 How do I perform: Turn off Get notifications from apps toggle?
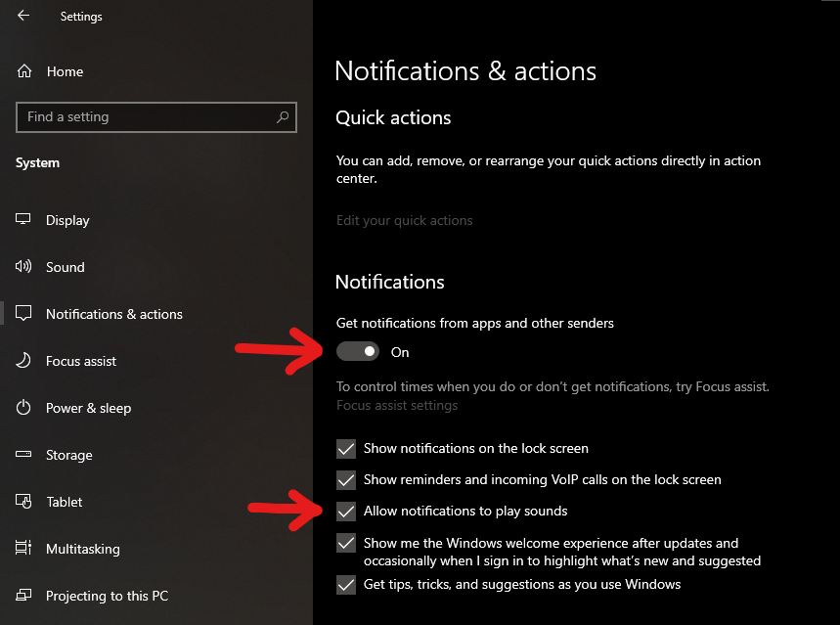click(357, 352)
